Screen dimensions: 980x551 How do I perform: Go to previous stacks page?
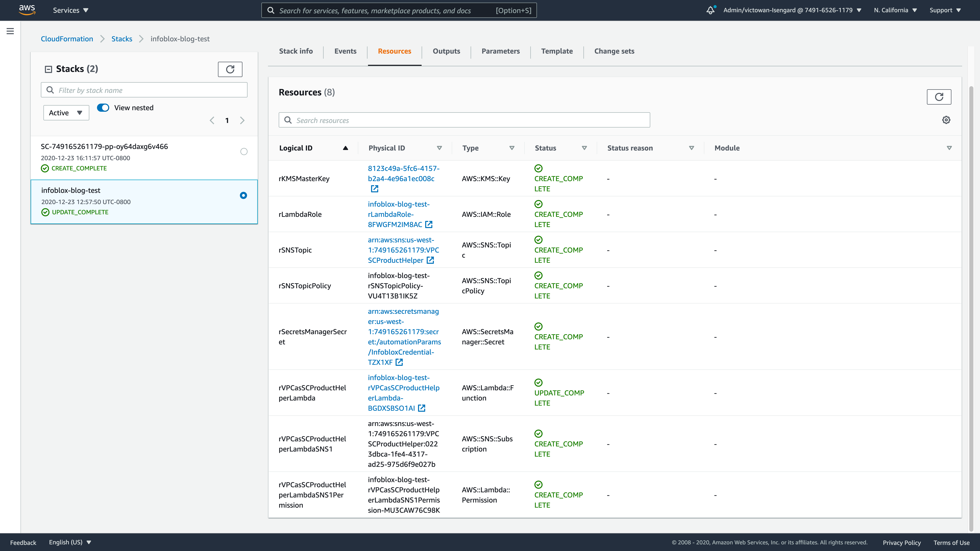[x=212, y=121]
